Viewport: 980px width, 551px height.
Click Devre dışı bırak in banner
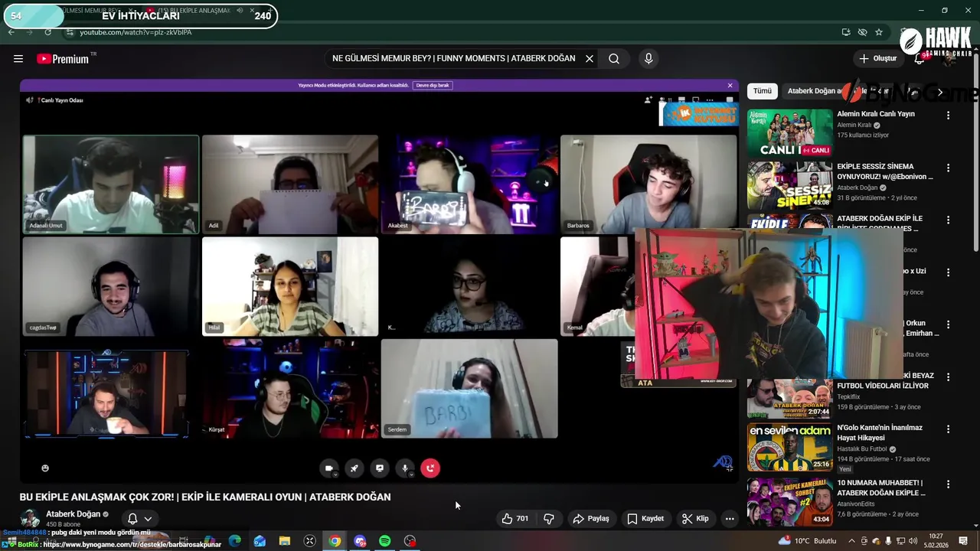(x=433, y=86)
